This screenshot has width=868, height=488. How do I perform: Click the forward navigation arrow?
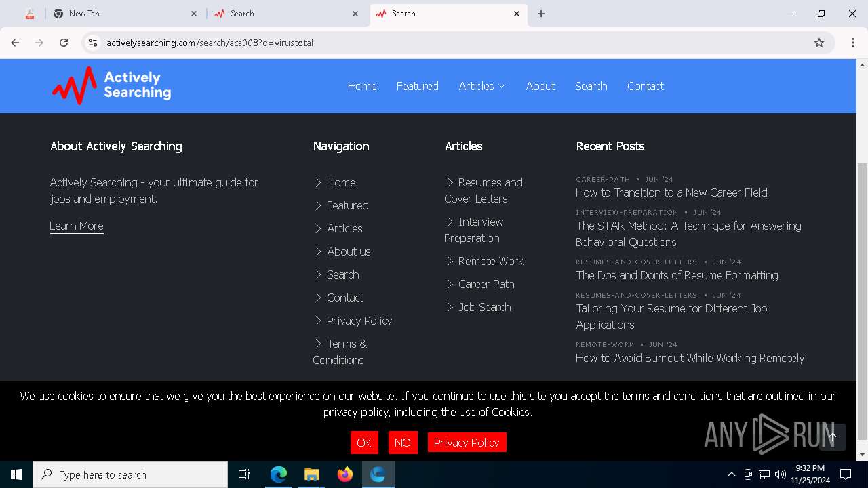39,43
